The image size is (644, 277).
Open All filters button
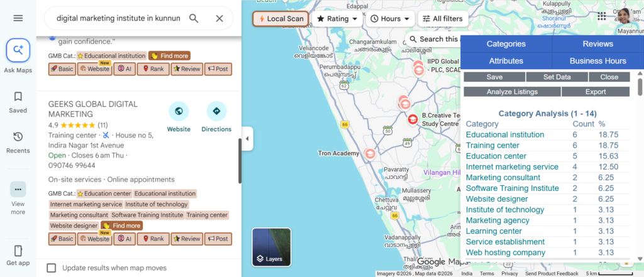tap(443, 18)
